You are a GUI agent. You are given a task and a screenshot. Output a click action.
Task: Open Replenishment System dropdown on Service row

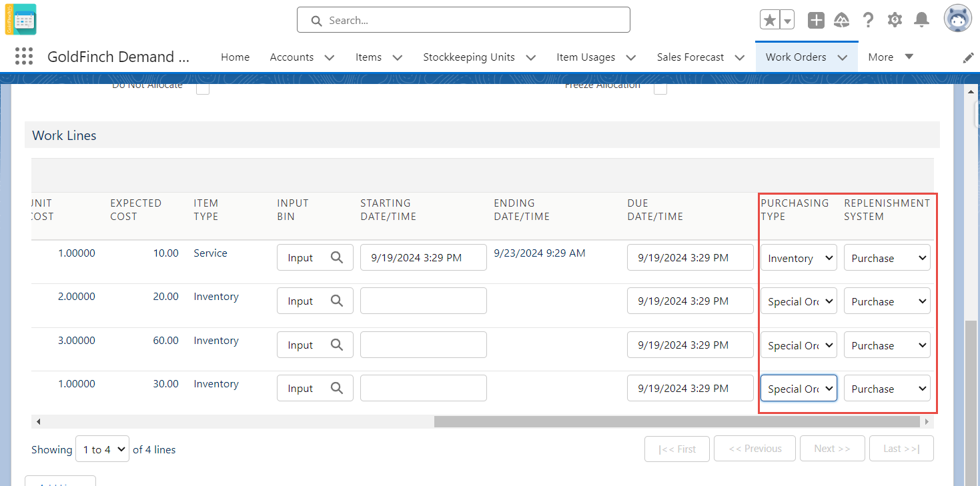coord(887,258)
